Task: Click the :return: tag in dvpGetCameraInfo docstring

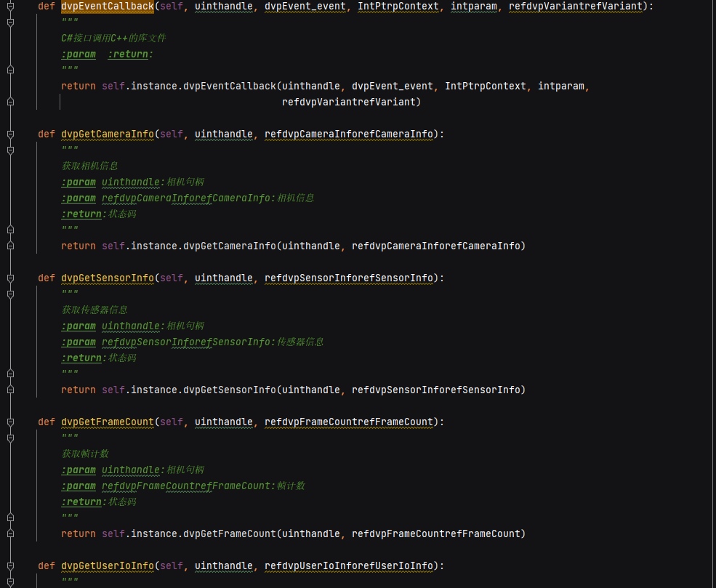Action: pos(83,214)
